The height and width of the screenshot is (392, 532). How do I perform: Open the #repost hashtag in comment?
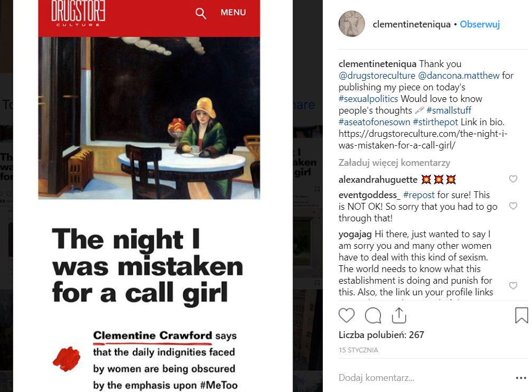[x=418, y=195]
